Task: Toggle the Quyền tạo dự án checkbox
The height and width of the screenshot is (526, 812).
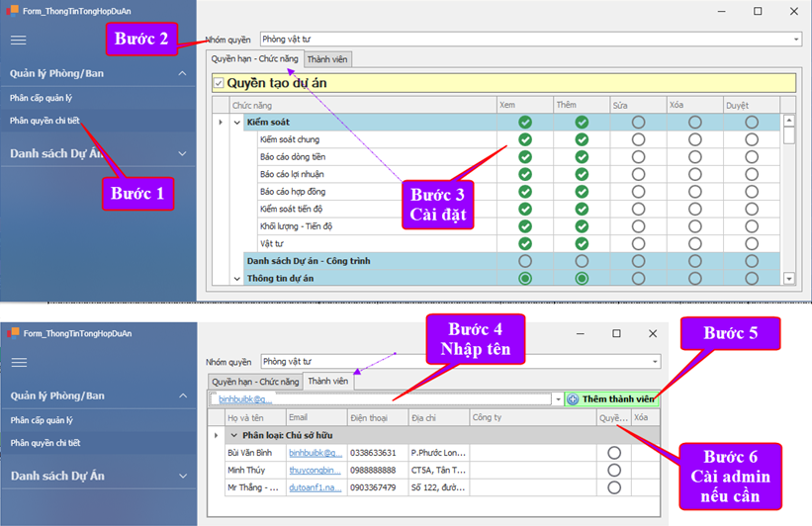Action: pyautogui.click(x=219, y=84)
